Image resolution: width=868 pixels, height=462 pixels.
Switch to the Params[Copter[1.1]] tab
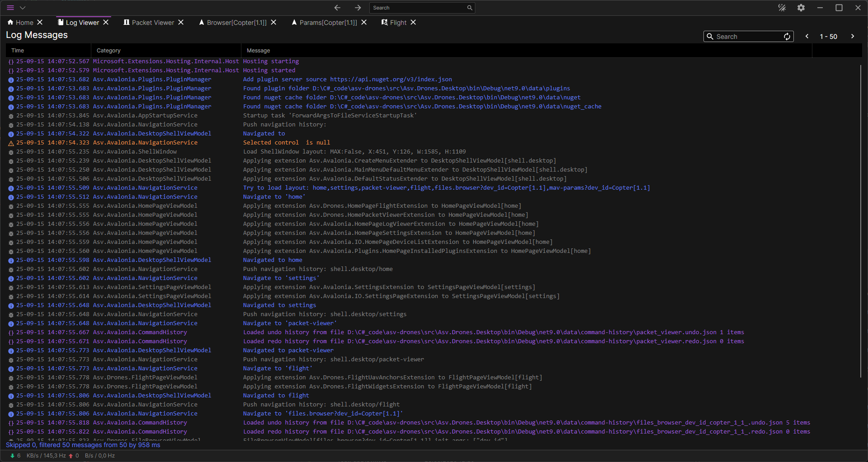(x=328, y=23)
